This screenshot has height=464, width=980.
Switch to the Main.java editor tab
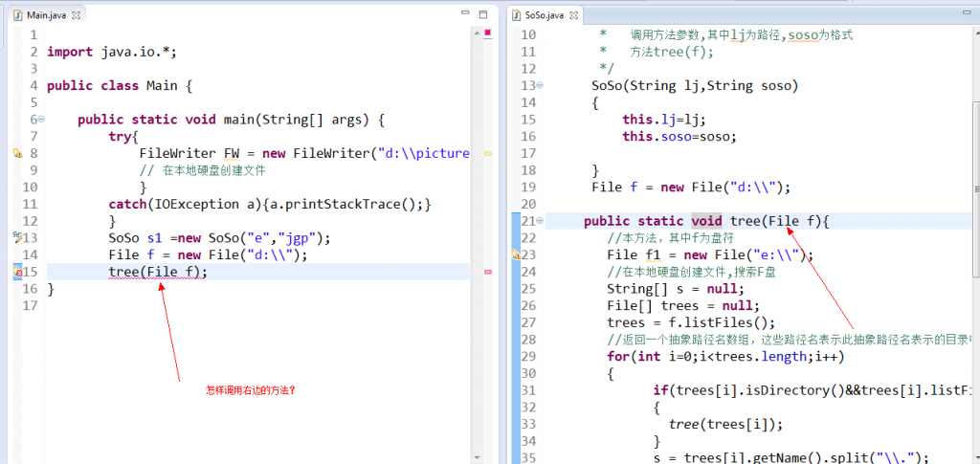click(47, 14)
